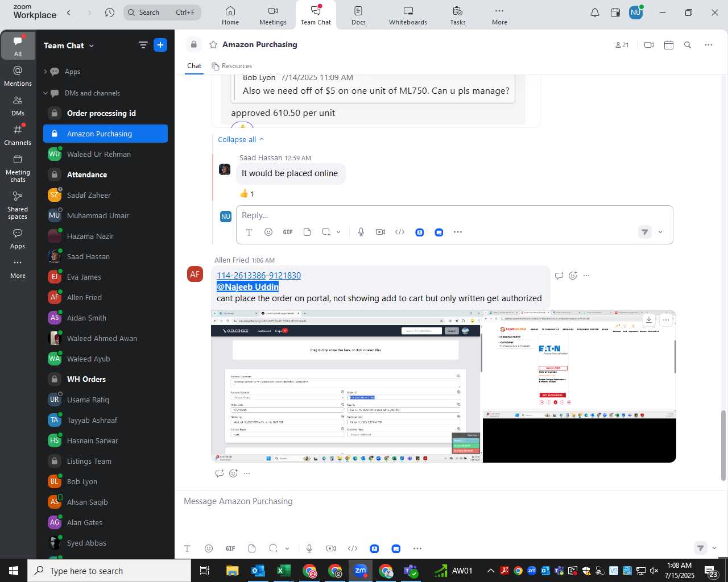Open more composer options ellipsis
Screen dimensions: 728x582
[x=417, y=548]
